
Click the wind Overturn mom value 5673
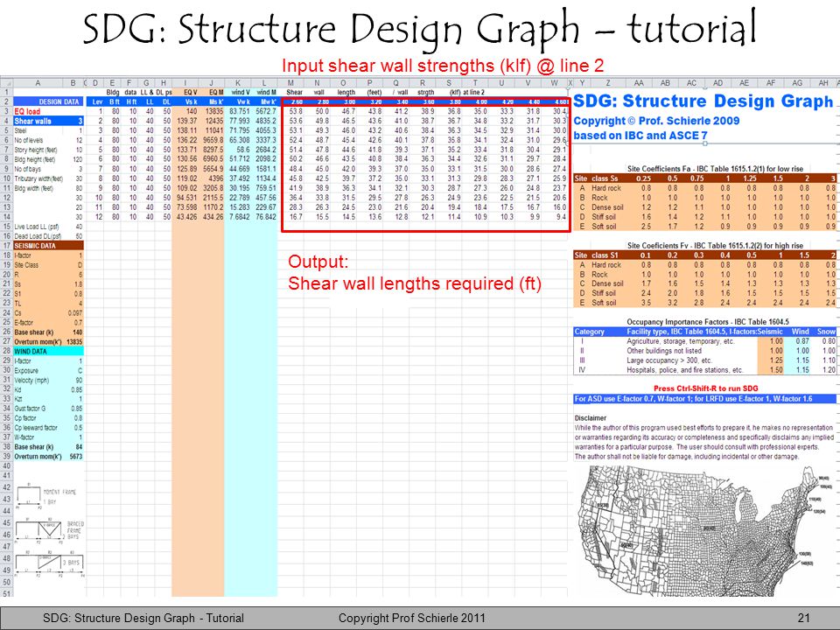click(76, 457)
